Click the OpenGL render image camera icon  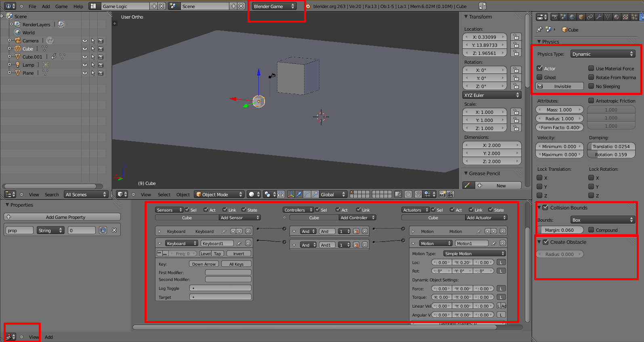tap(443, 194)
